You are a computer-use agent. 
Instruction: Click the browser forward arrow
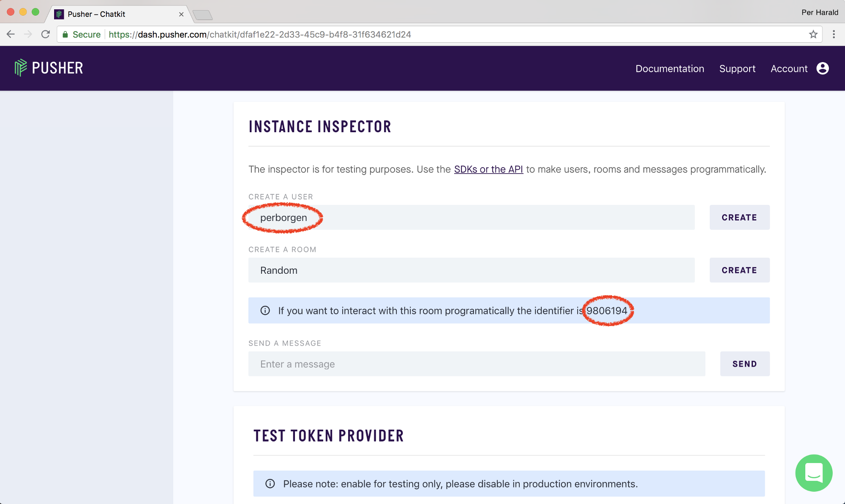coord(28,34)
